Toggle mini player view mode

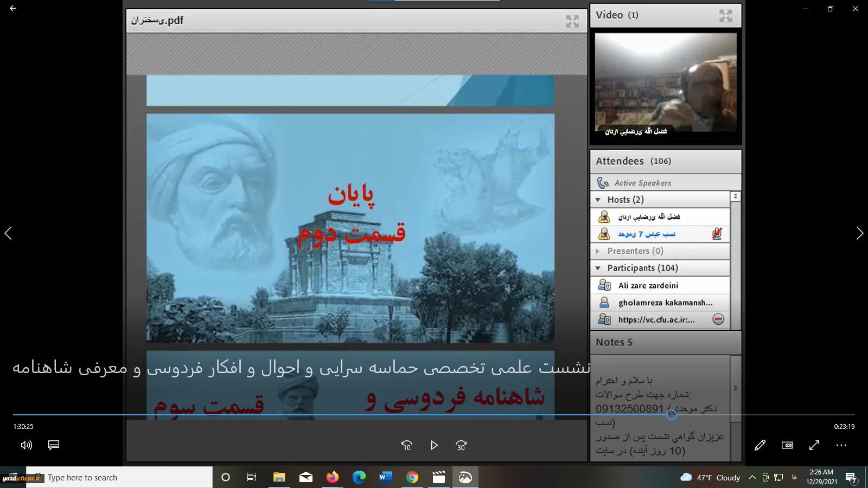click(x=787, y=445)
